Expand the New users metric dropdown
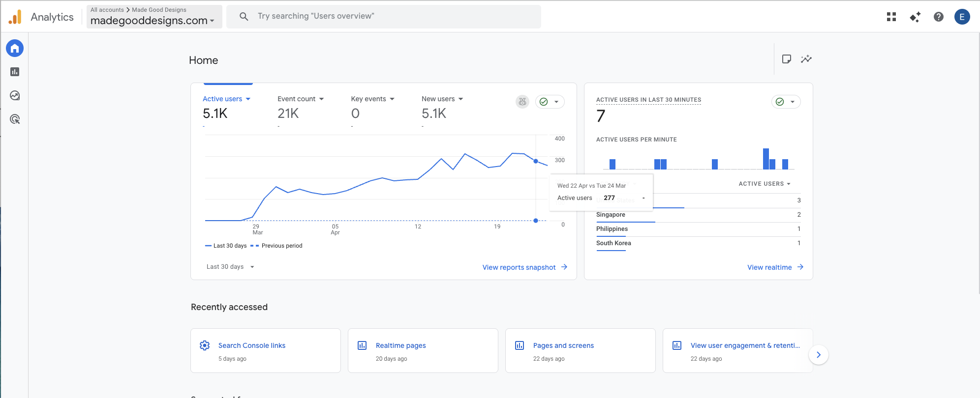The height and width of the screenshot is (398, 980). pos(461,99)
